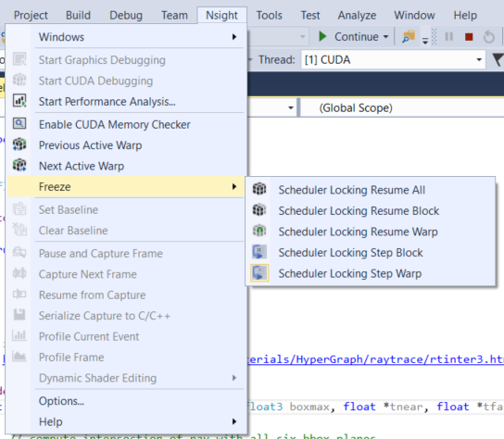Select Enable CUDA Memory Checker entry
504x439 pixels.
126,124
